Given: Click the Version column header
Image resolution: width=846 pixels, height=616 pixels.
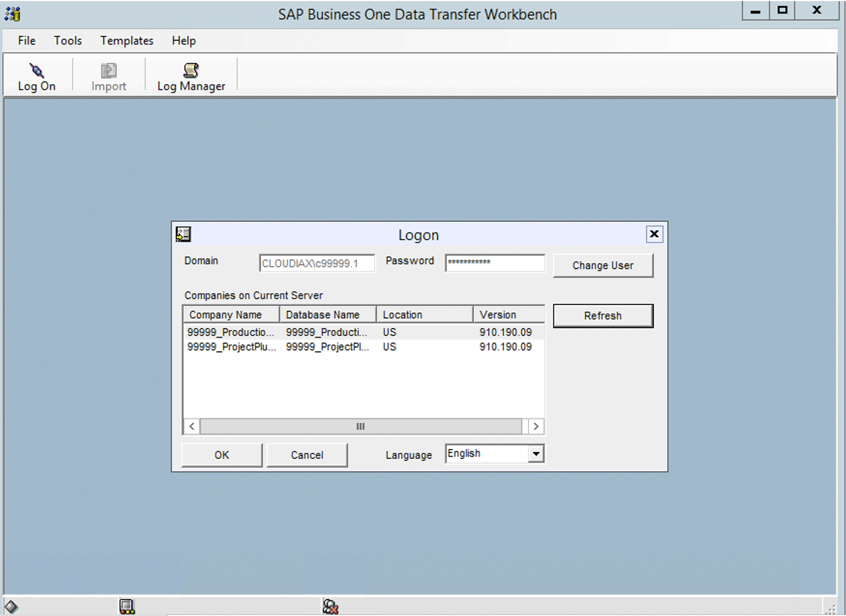Looking at the screenshot, I should point(509,314).
